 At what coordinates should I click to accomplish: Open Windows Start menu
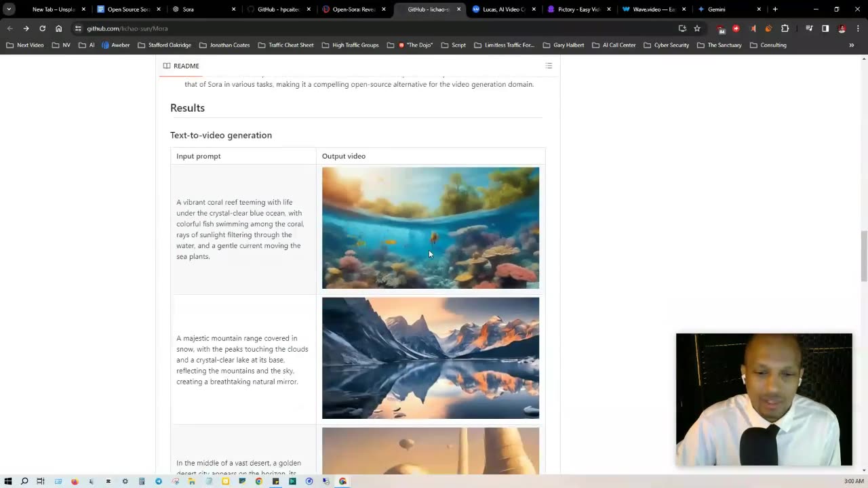pyautogui.click(x=8, y=481)
